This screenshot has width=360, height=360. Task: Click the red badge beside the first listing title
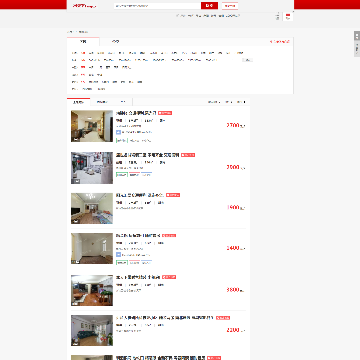(165, 113)
